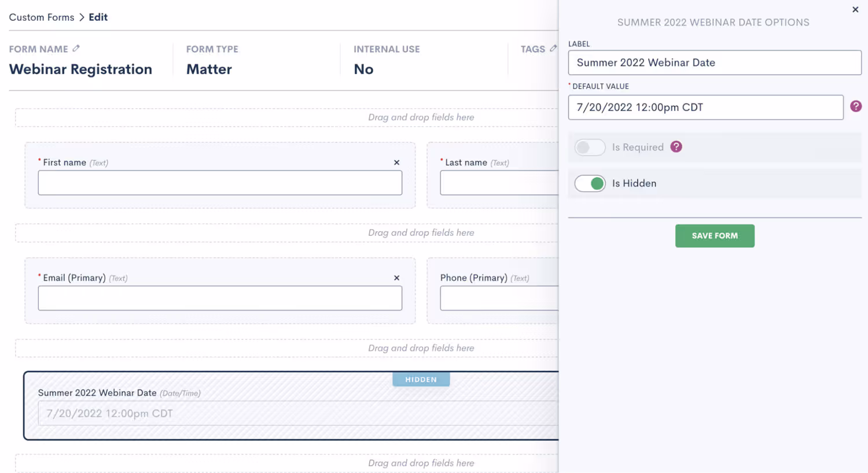
Task: Click the Edit breadcrumb text
Action: (98, 17)
